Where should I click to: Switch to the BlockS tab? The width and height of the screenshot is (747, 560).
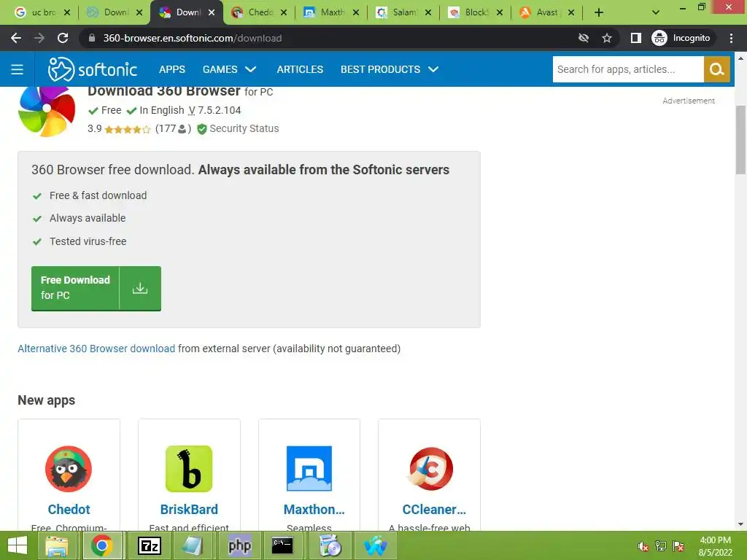(476, 12)
